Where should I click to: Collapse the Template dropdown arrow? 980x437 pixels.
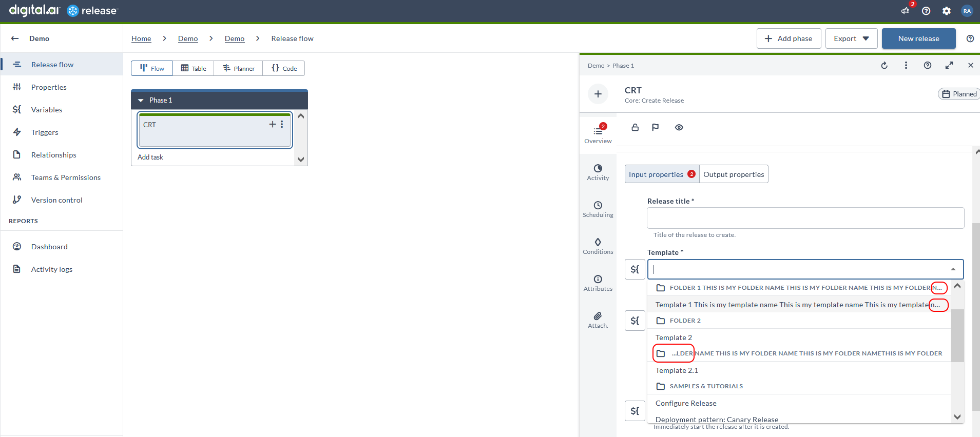coord(953,269)
